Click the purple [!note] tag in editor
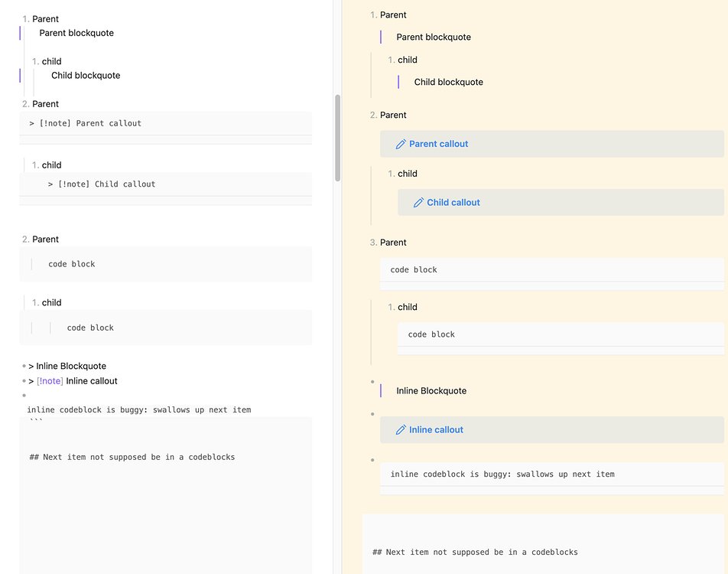Viewport: 728px width, 574px height. (50, 381)
